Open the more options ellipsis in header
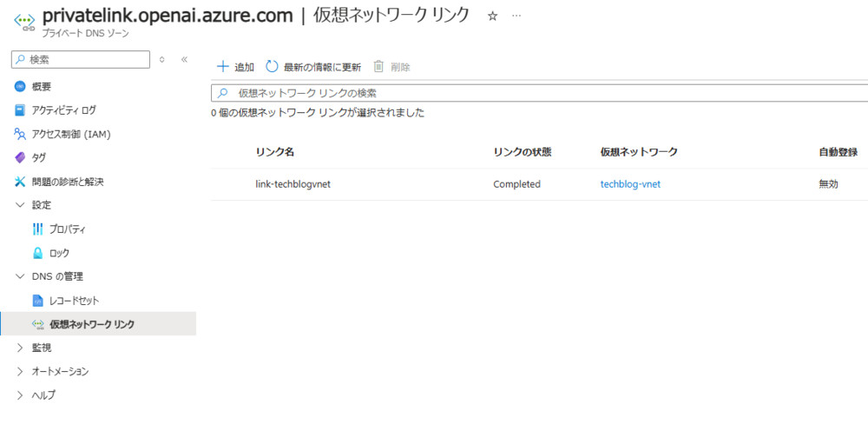The width and height of the screenshot is (868, 424). (516, 16)
